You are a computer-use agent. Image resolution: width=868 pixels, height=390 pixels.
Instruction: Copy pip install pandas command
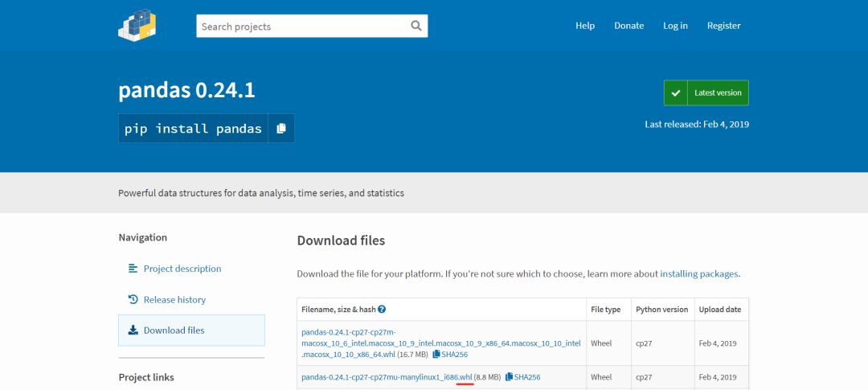click(x=281, y=129)
